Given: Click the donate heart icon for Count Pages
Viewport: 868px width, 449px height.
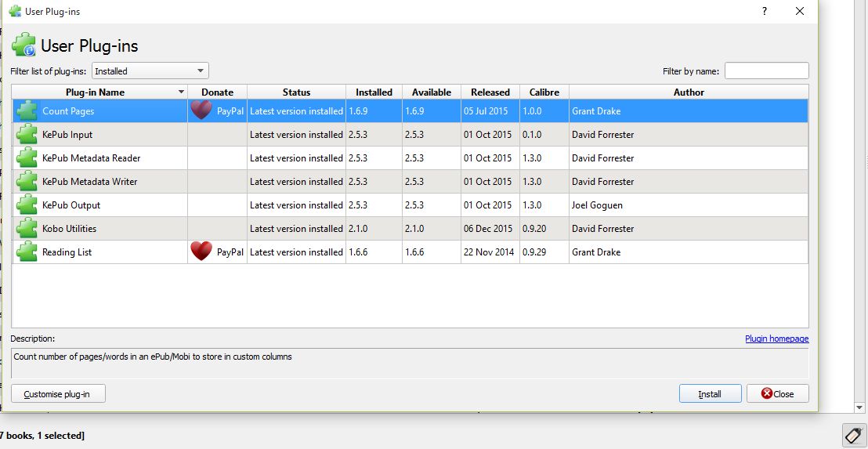Looking at the screenshot, I should tap(201, 110).
